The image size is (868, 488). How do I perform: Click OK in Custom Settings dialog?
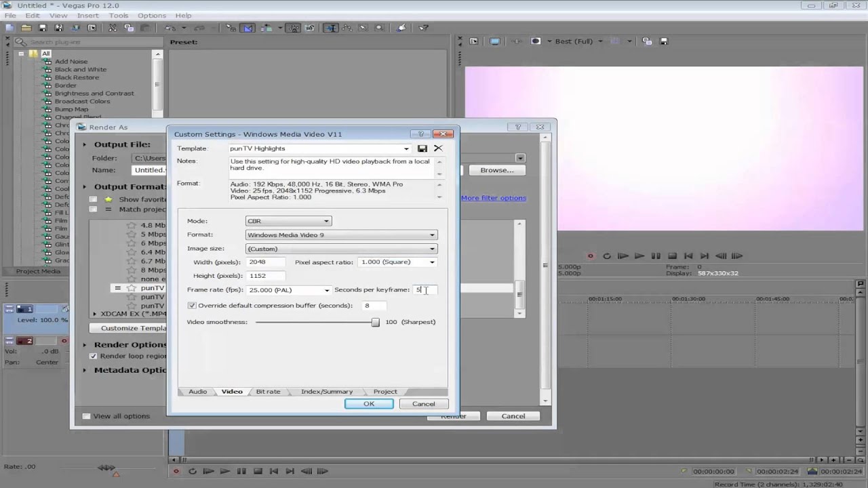(369, 404)
